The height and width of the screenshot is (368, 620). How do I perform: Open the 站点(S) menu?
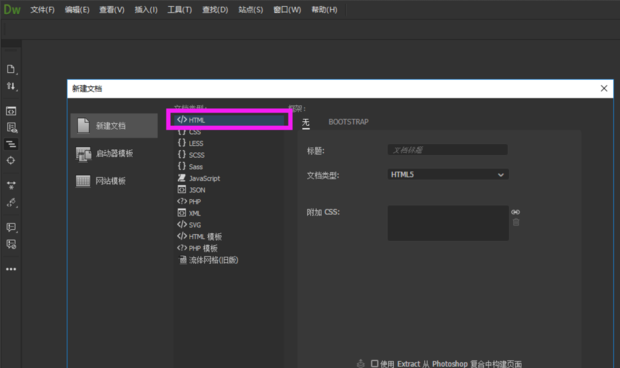tap(251, 10)
